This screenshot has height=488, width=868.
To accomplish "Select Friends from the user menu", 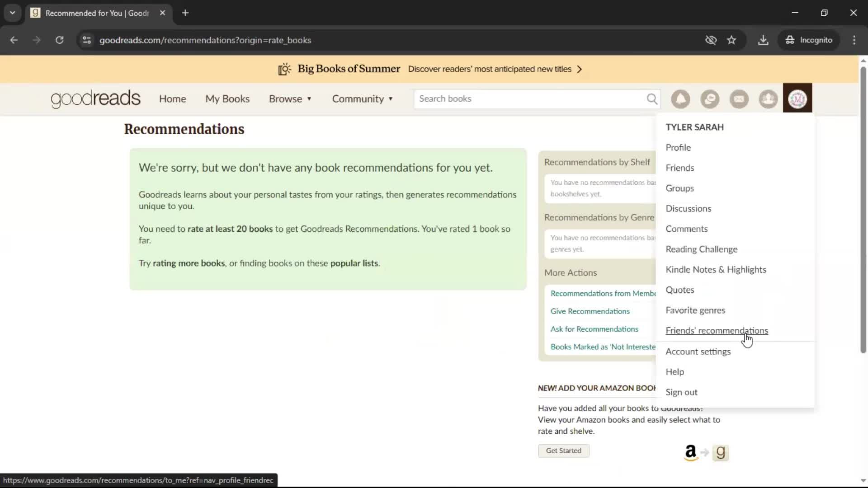I will click(680, 168).
